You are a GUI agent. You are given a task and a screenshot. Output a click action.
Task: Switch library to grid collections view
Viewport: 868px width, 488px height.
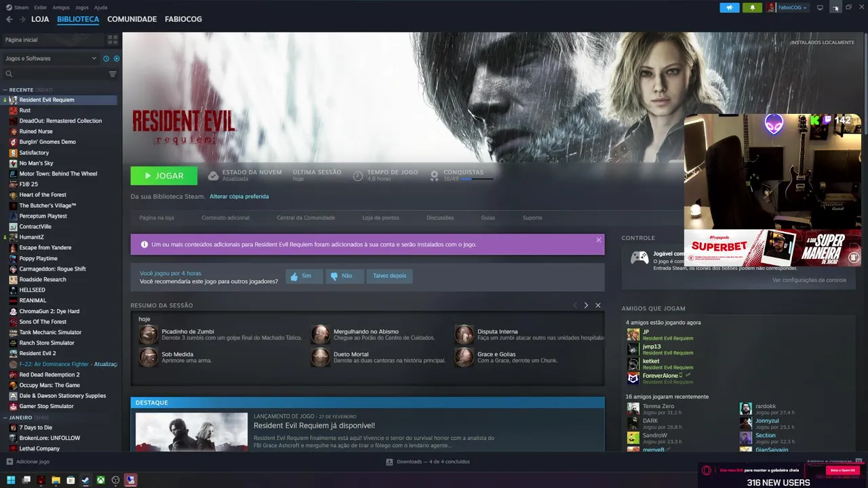(x=113, y=40)
